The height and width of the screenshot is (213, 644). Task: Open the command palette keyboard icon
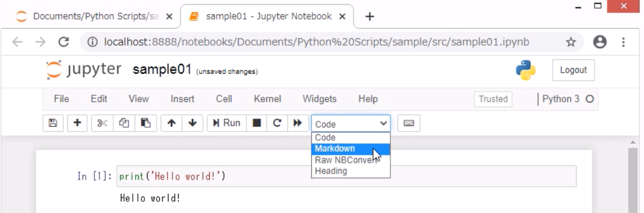click(x=409, y=123)
